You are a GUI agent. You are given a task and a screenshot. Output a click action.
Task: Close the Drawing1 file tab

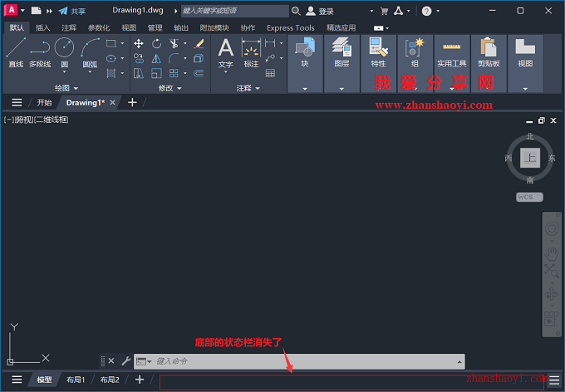tap(112, 103)
